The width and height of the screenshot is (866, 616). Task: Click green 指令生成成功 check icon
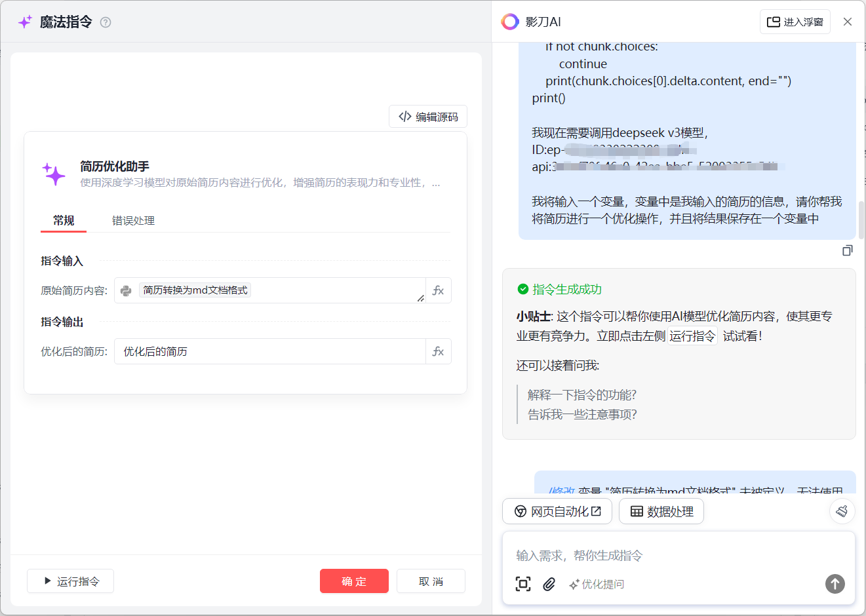tap(522, 289)
